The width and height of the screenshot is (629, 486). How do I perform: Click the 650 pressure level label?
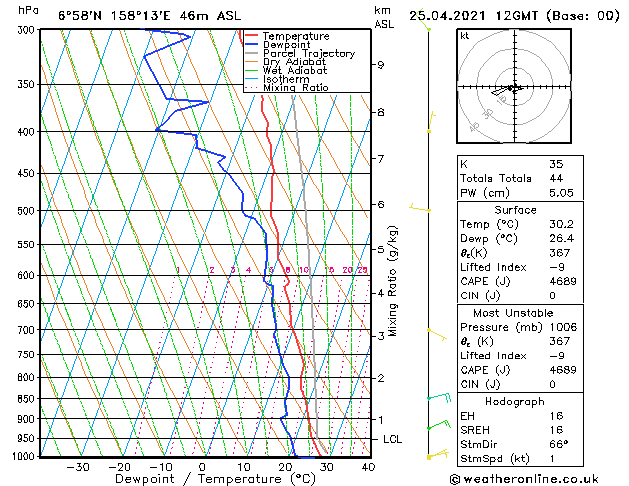(x=28, y=304)
